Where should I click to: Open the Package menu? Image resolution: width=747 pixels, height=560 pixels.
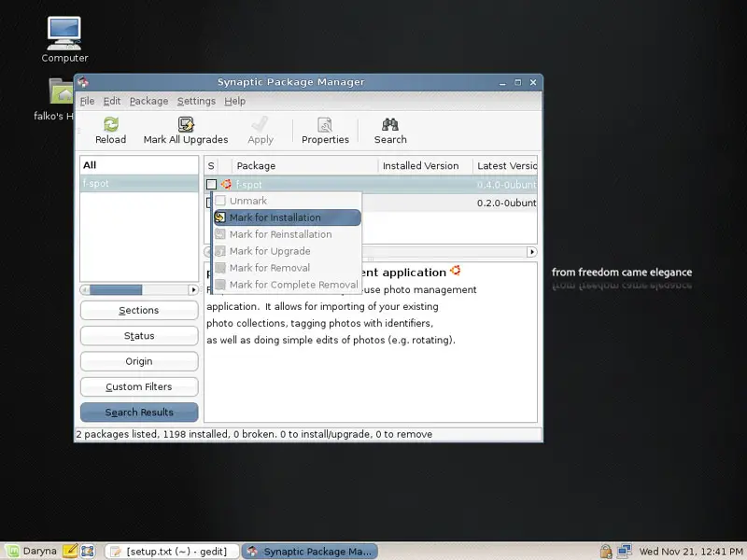[148, 101]
